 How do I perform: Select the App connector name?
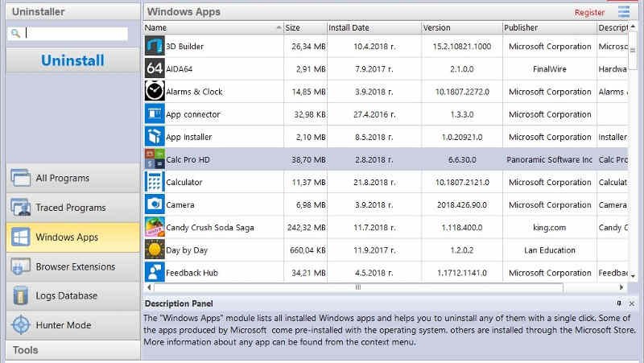(193, 114)
